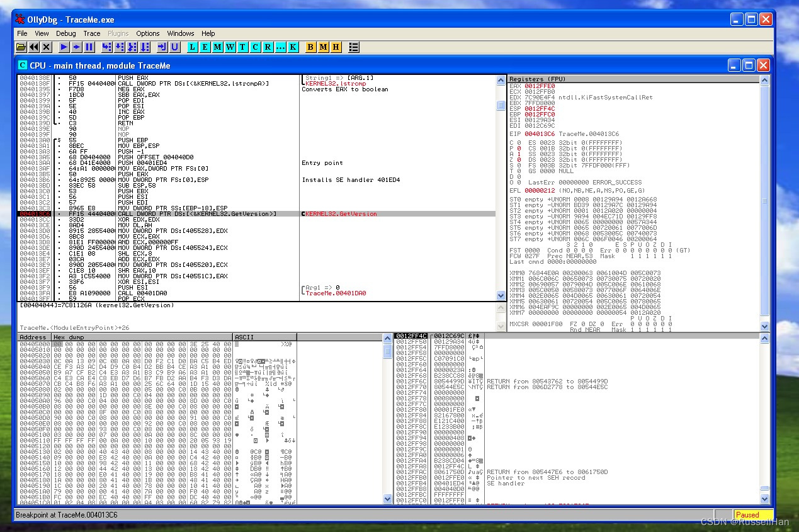Open the Memory map with the cyan M icon

pyautogui.click(x=218, y=47)
